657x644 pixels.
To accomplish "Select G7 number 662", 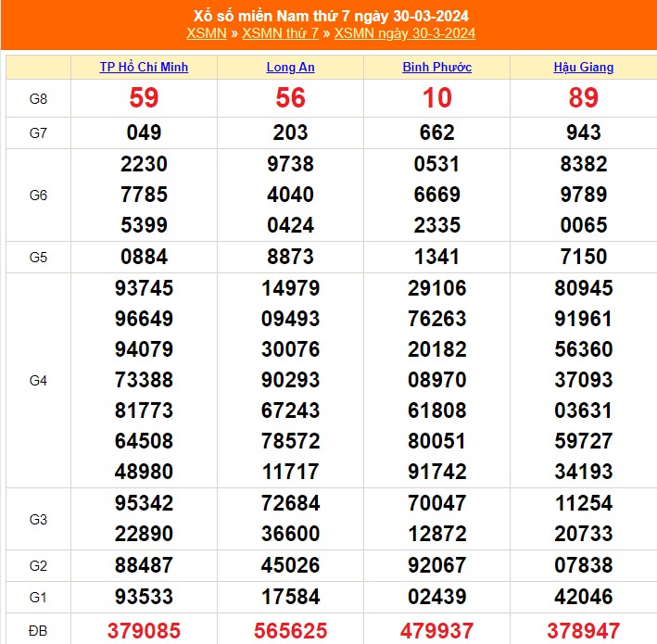I will click(x=437, y=133).
